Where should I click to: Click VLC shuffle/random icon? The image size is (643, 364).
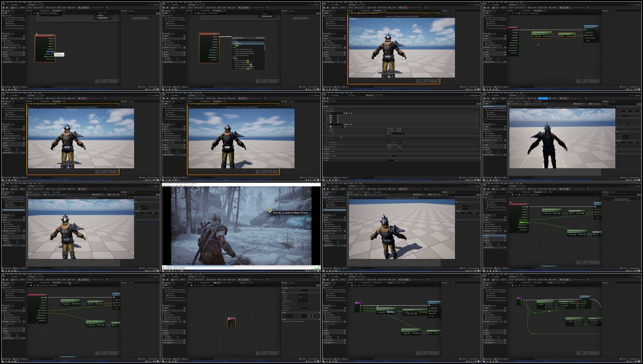click(x=184, y=268)
